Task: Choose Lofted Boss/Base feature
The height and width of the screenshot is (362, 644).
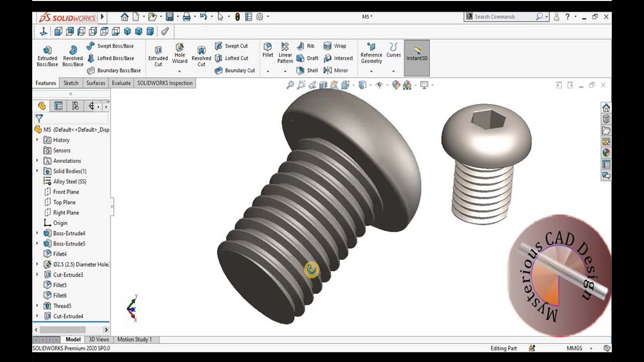Action: click(110, 58)
